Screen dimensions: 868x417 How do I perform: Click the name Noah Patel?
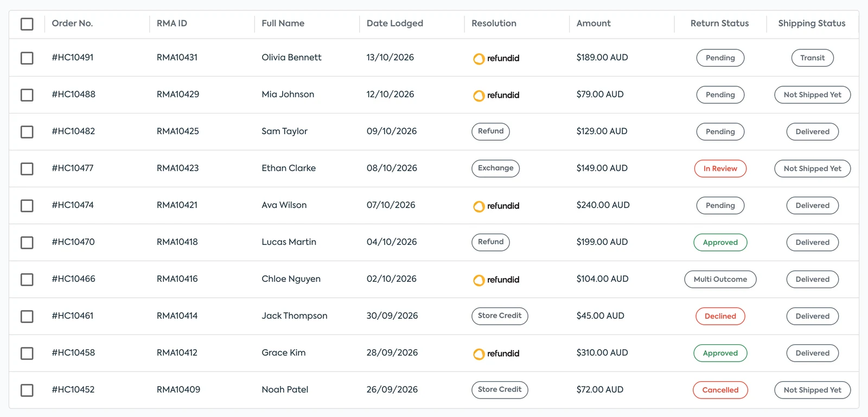coord(285,390)
